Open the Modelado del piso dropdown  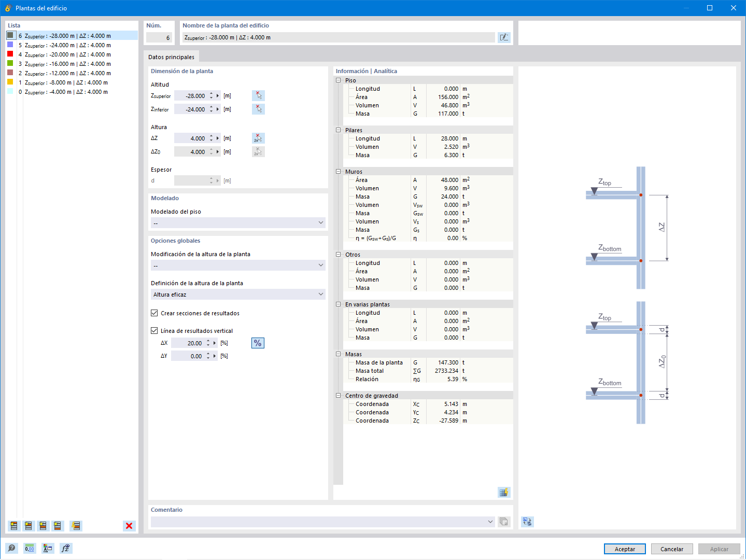point(238,223)
